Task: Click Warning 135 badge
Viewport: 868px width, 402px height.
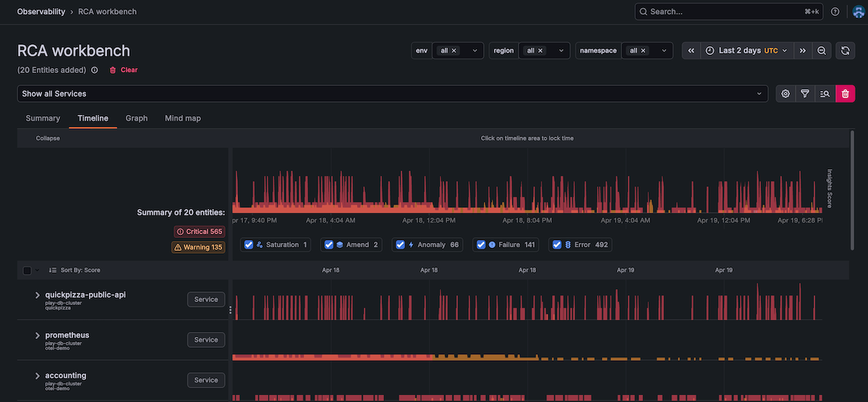Action: (x=198, y=247)
